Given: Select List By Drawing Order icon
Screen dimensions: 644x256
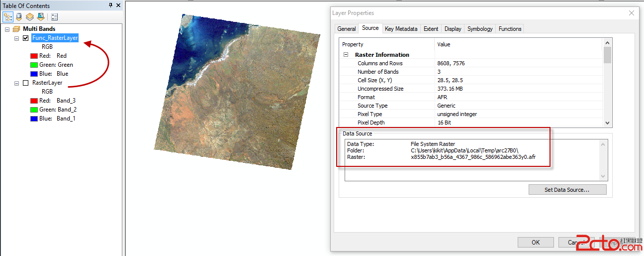Looking at the screenshot, I should pos(8,16).
